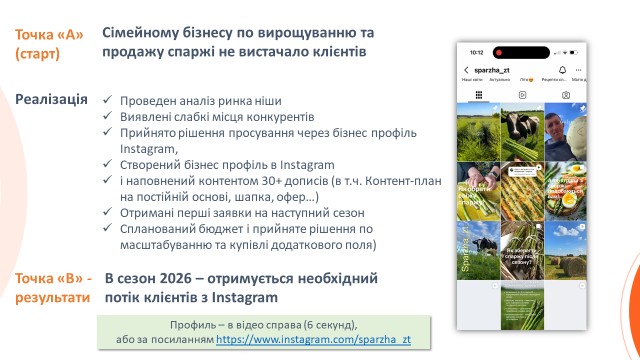
Task: Switch to the posts grid tab
Action: click(479, 95)
